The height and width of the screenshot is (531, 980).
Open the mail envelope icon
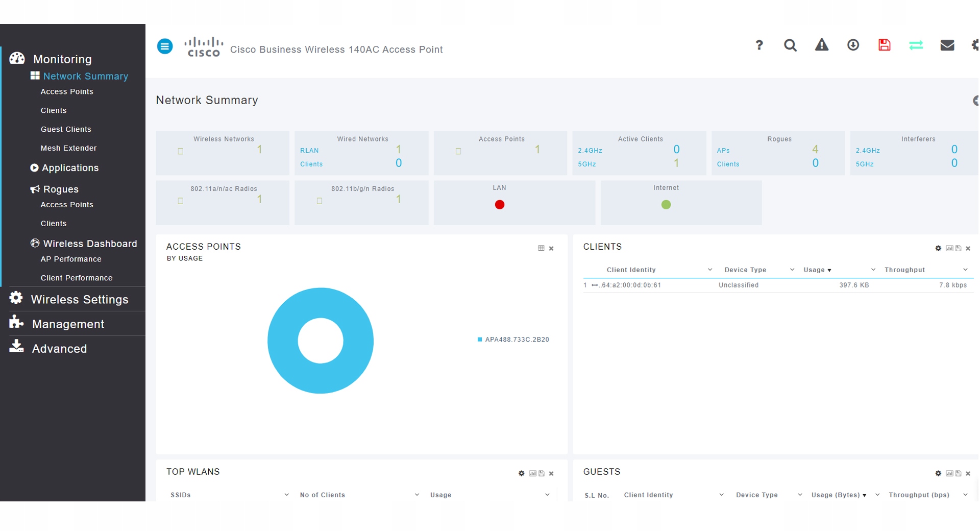[947, 45]
